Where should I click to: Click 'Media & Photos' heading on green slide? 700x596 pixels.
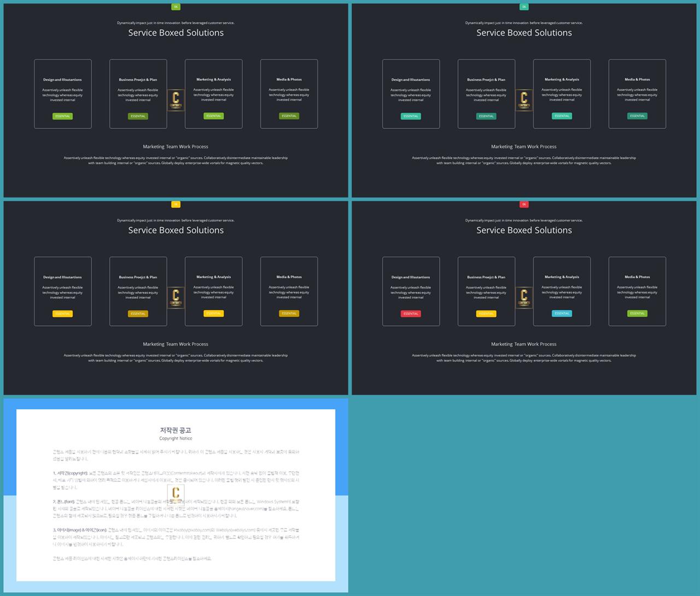(289, 79)
